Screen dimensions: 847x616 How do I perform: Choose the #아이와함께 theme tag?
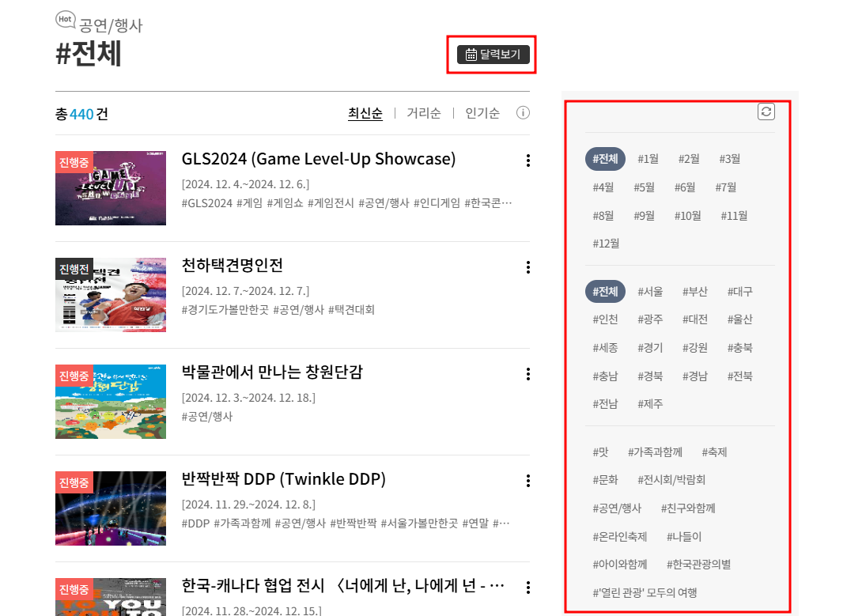pos(620,565)
